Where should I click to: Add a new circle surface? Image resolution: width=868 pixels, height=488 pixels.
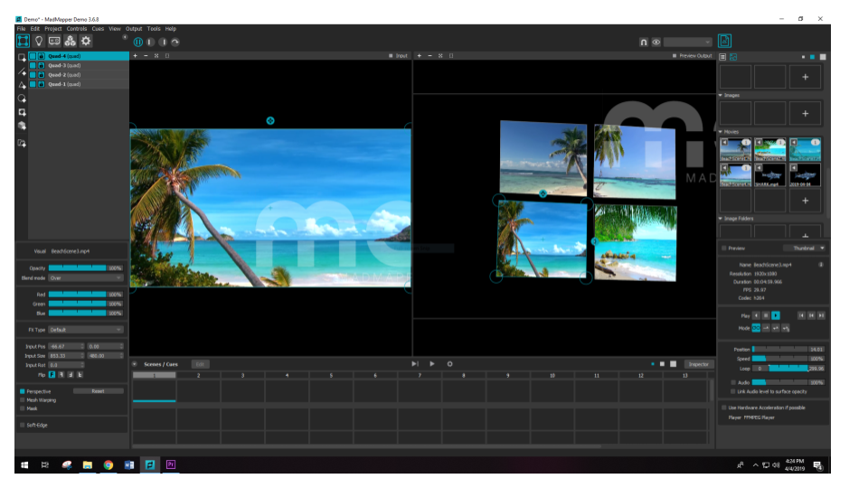(x=22, y=99)
